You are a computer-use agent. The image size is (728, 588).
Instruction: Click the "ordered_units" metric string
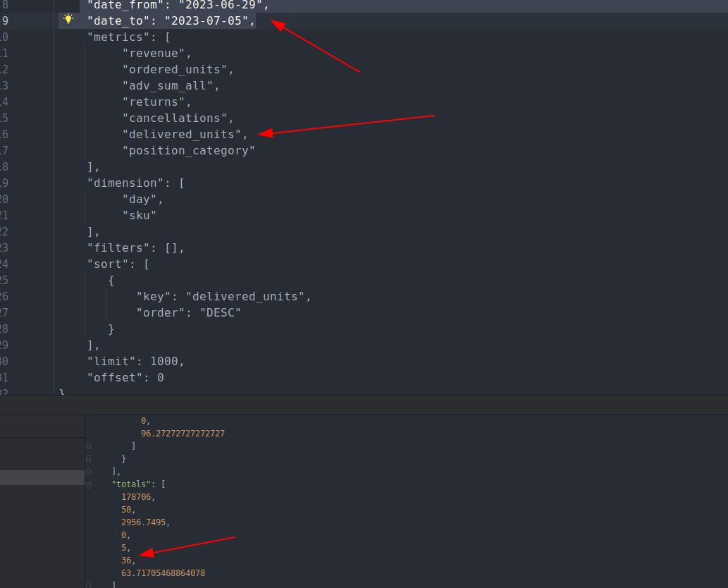(x=175, y=70)
